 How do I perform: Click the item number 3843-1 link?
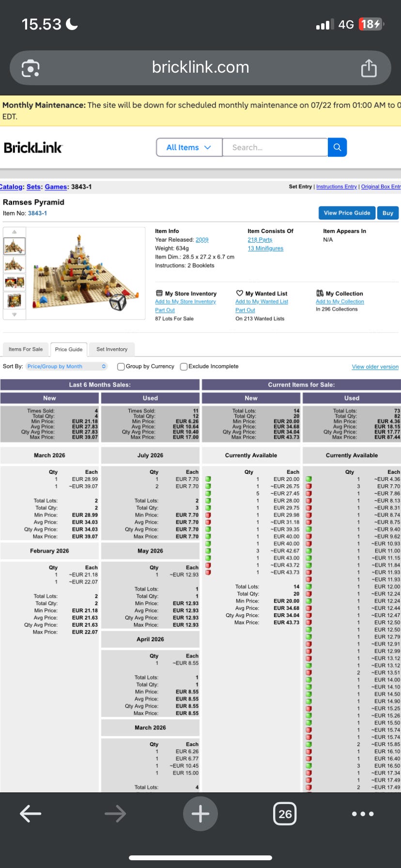tap(37, 213)
